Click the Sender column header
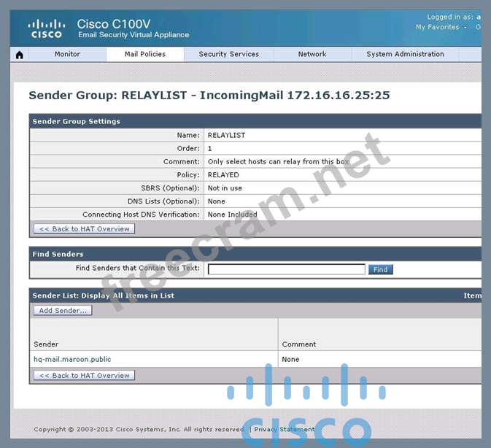This screenshot has width=491, height=448. tap(46, 344)
